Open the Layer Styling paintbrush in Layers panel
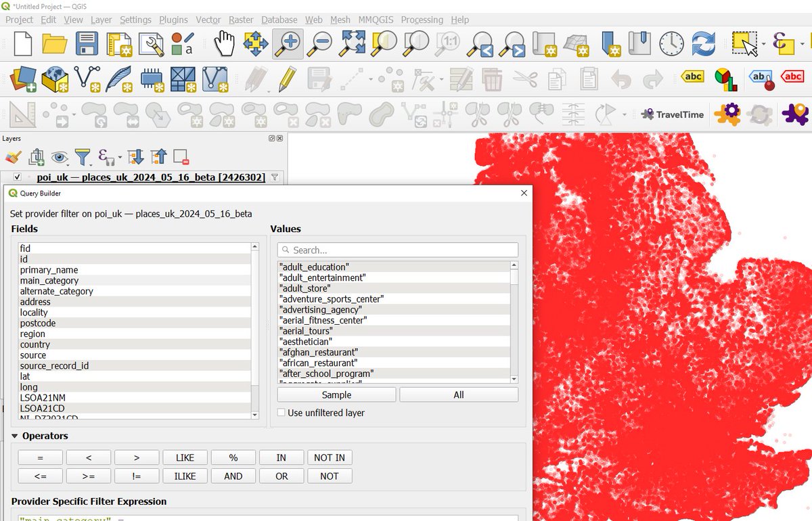The width and height of the screenshot is (812, 521). (x=13, y=158)
